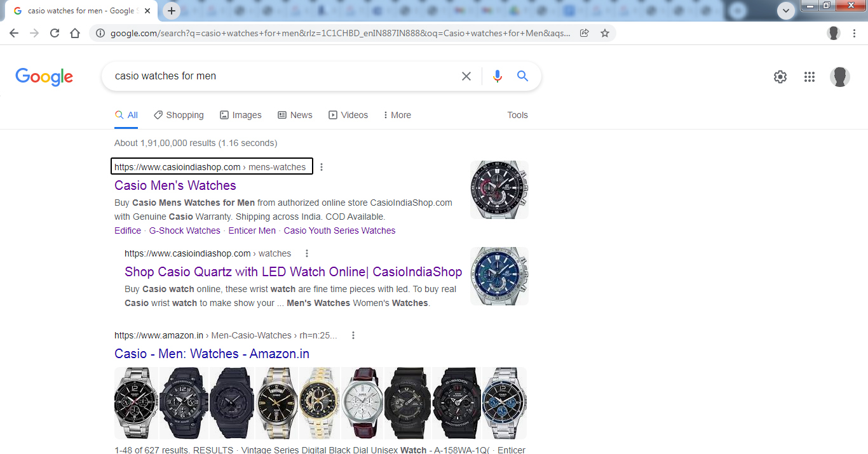Screen dimensions: 868x454
Task: Open a new browser tab
Action: (x=172, y=11)
